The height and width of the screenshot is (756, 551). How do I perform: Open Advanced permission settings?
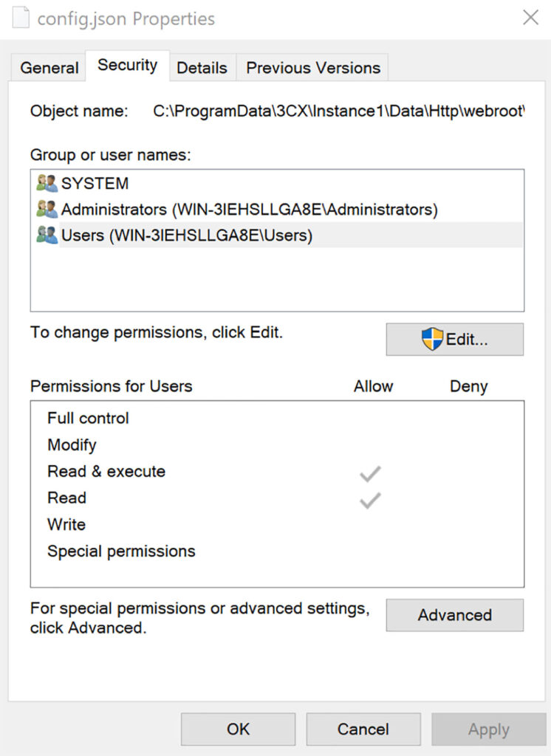[454, 615]
